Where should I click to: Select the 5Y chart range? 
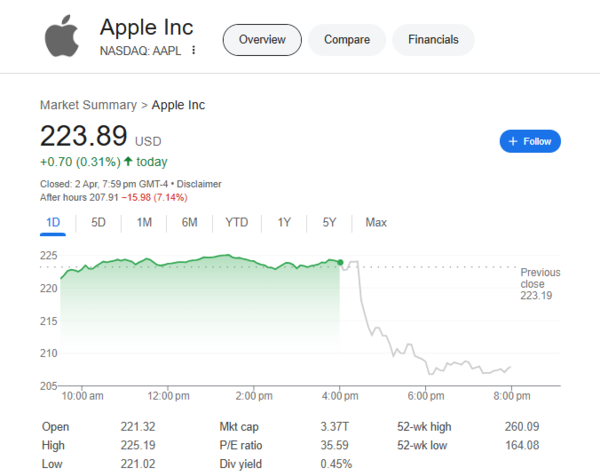tap(329, 222)
